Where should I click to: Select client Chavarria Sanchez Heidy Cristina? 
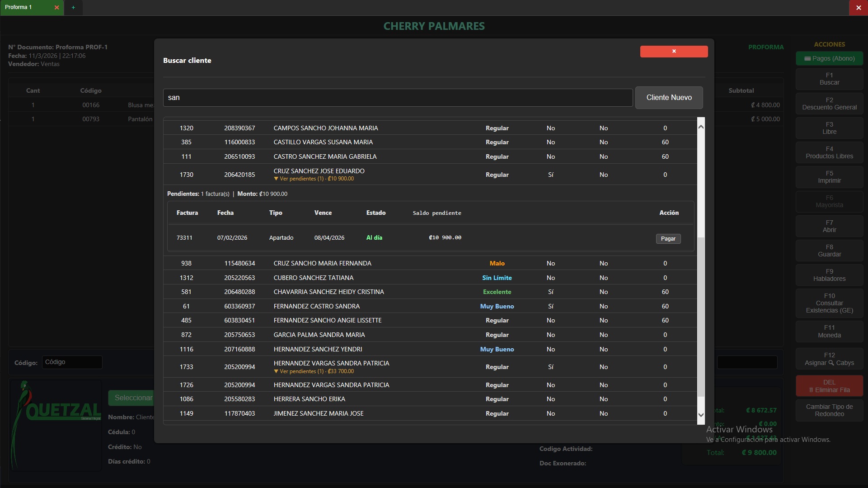tap(328, 292)
